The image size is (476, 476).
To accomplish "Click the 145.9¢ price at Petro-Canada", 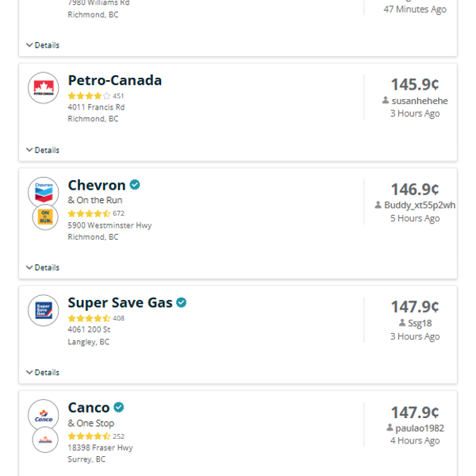I will point(414,84).
